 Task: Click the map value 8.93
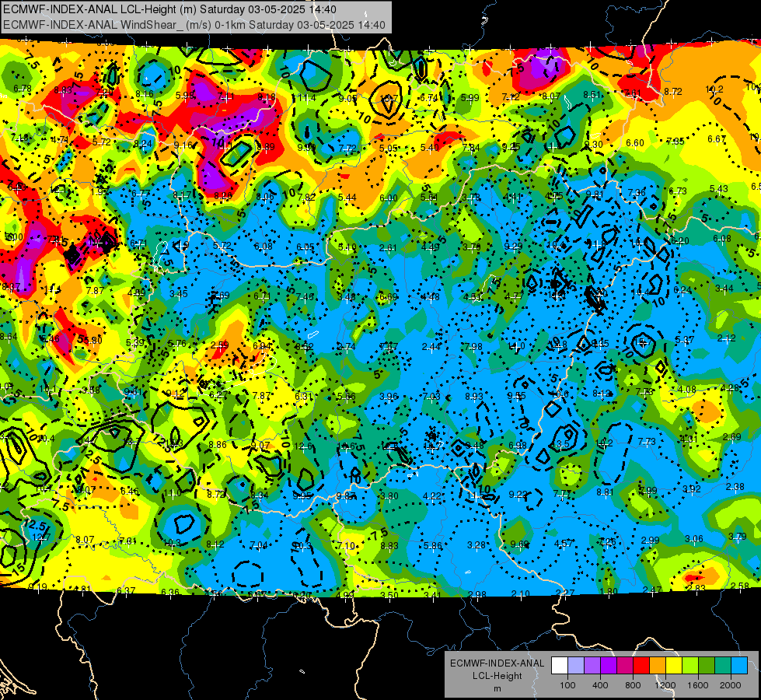473,397
